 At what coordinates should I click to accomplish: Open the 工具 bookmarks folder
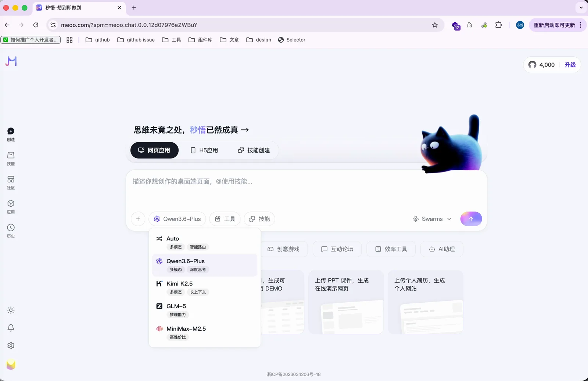point(172,40)
